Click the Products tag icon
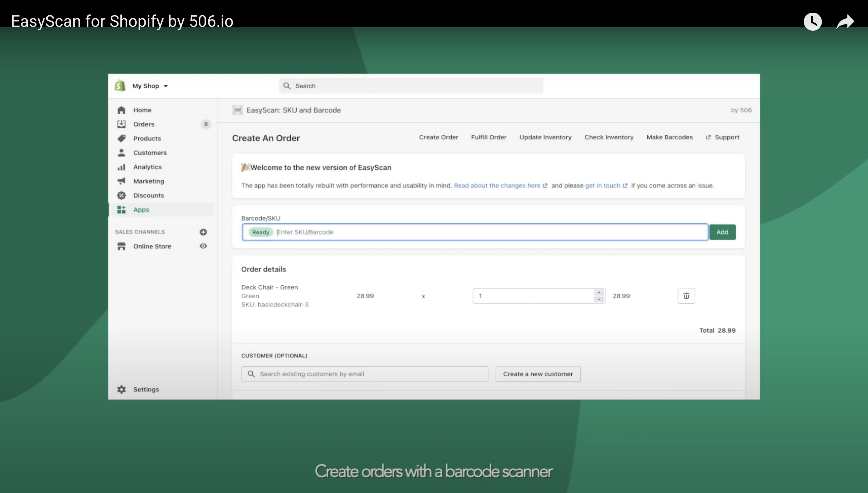 [x=121, y=139]
